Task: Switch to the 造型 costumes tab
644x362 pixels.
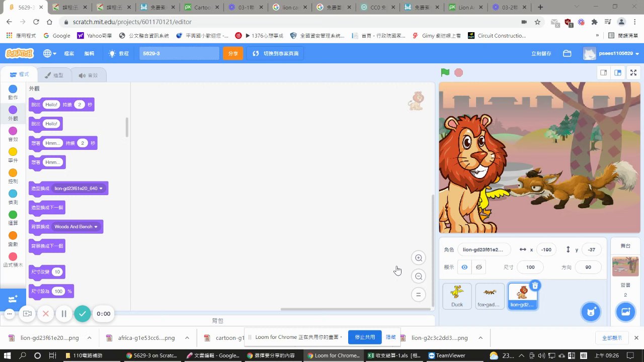Action: point(54,75)
